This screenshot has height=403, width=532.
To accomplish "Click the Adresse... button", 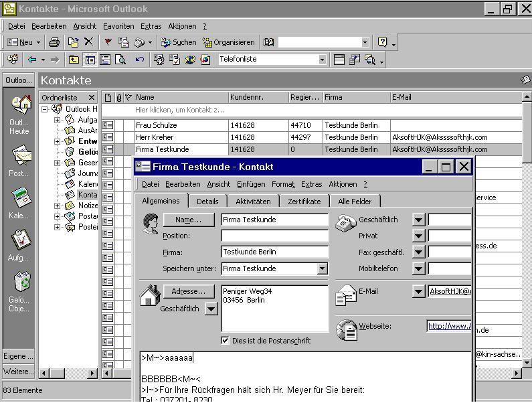I will click(188, 291).
